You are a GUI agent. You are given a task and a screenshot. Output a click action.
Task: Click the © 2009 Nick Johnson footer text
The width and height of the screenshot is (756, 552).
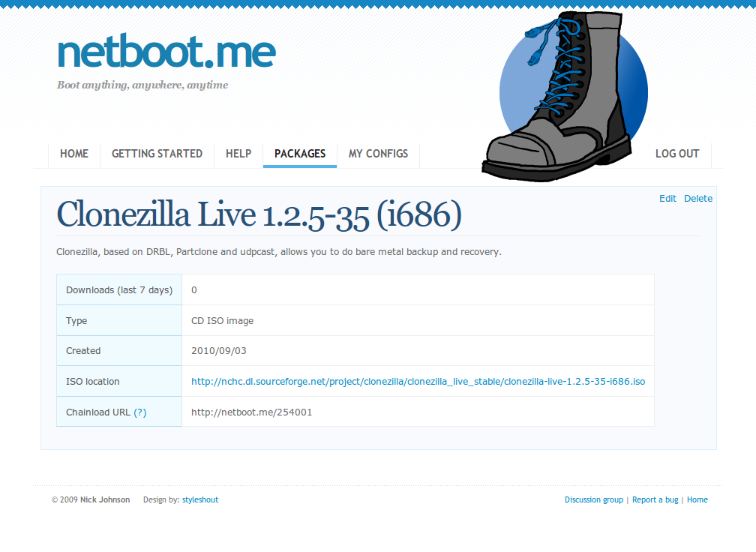[91, 500]
